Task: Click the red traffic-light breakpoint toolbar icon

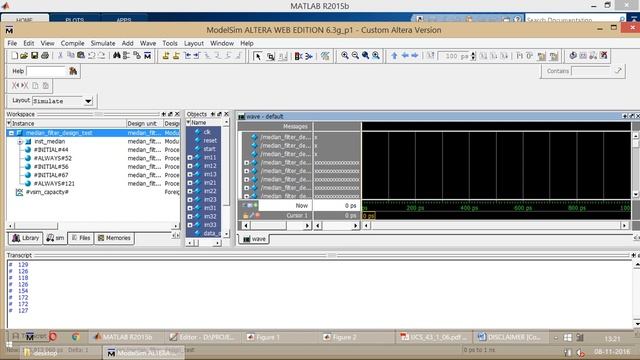Action: (298, 56)
